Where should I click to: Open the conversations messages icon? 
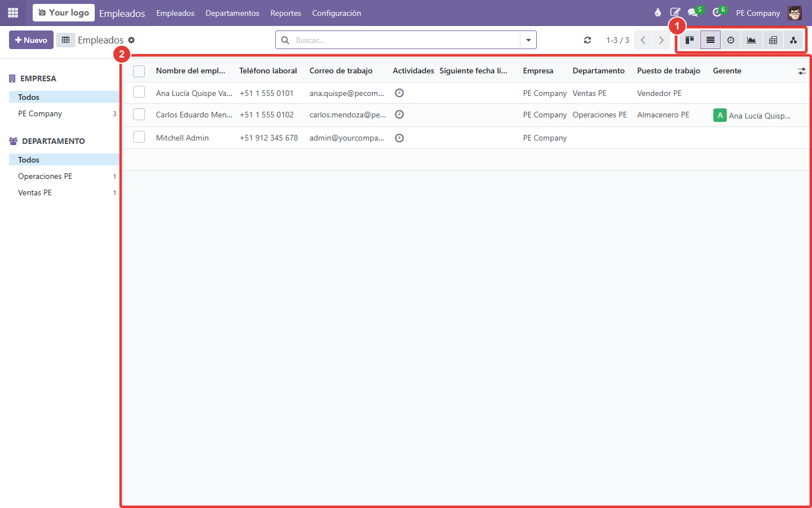click(x=694, y=12)
